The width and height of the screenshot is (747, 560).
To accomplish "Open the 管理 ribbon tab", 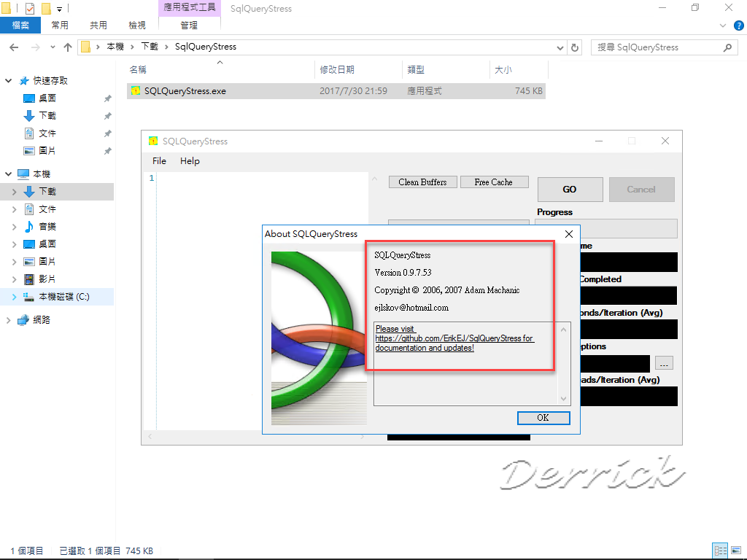I will pos(189,26).
